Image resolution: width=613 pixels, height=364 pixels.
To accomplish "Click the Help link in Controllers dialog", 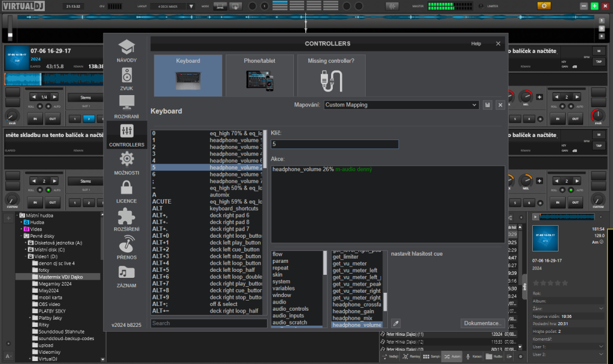I will 476,44.
